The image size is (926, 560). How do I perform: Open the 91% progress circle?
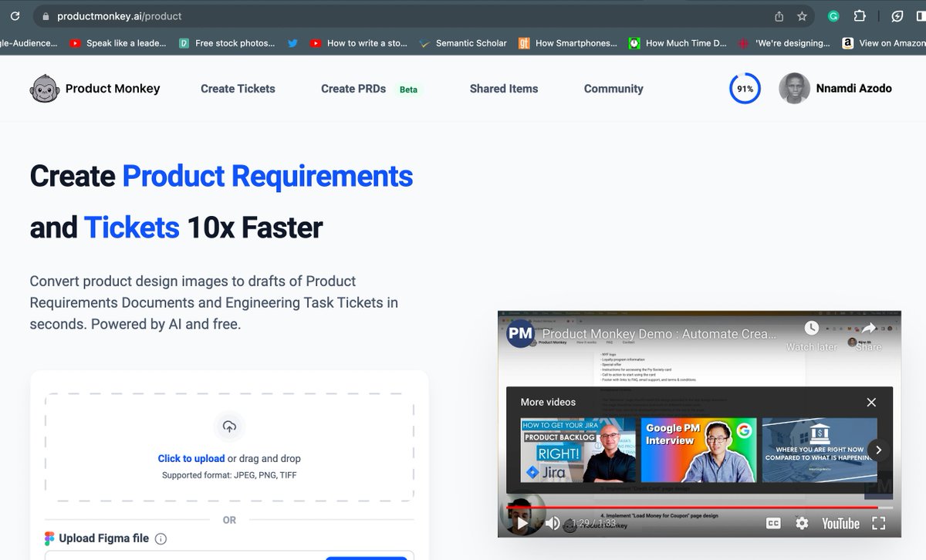pyautogui.click(x=745, y=89)
